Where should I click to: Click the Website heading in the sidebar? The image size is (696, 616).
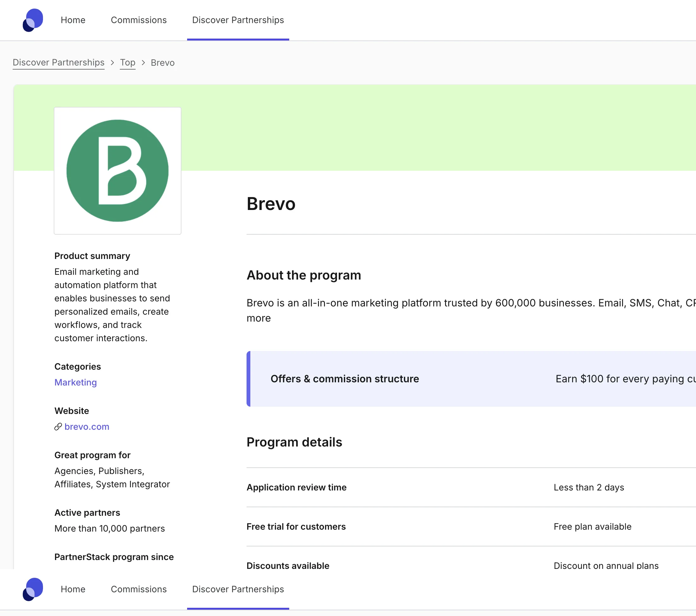pyautogui.click(x=71, y=411)
